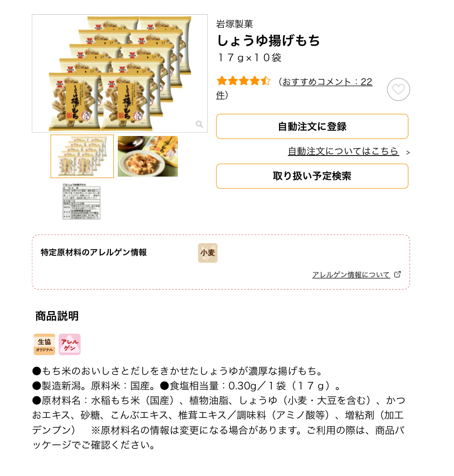
Task: Toggle the heart favorite icon
Action: point(398,90)
